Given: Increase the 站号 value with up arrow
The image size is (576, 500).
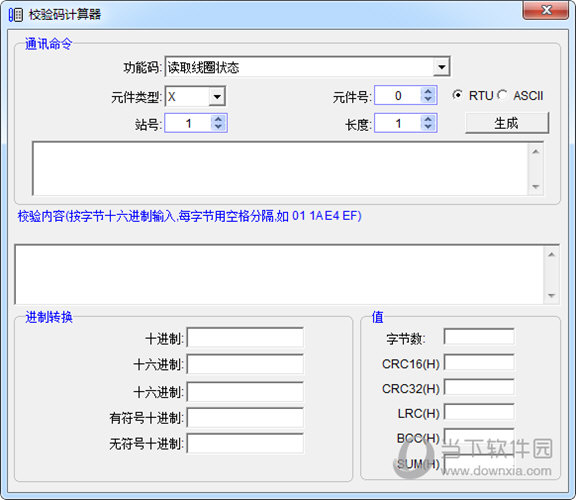Looking at the screenshot, I should [218, 119].
